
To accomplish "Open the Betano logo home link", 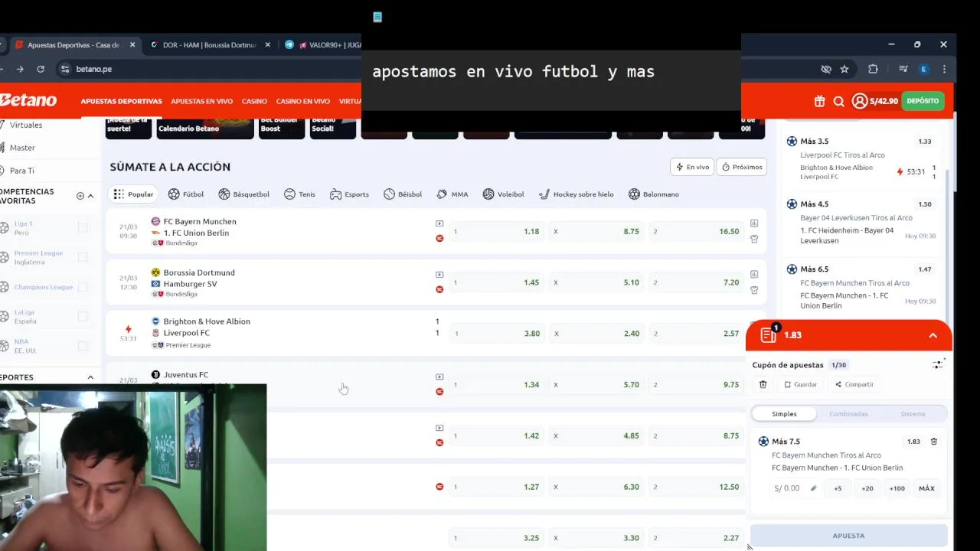I will click(28, 100).
